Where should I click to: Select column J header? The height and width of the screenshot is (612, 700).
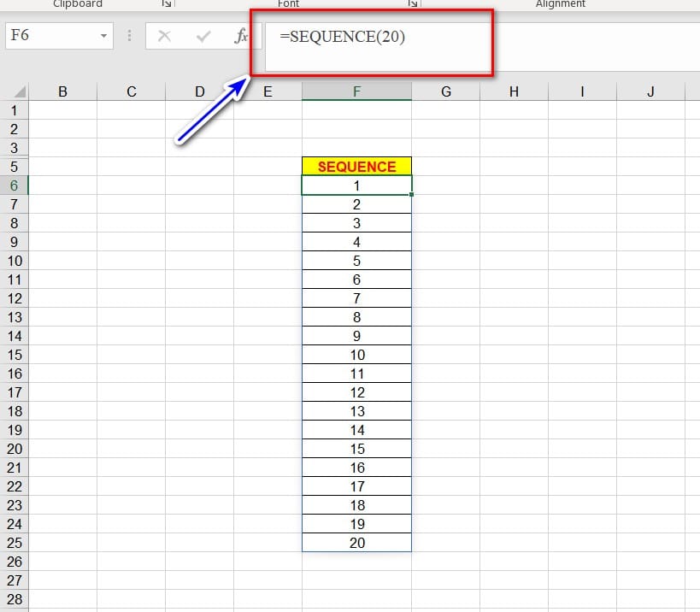(x=650, y=92)
